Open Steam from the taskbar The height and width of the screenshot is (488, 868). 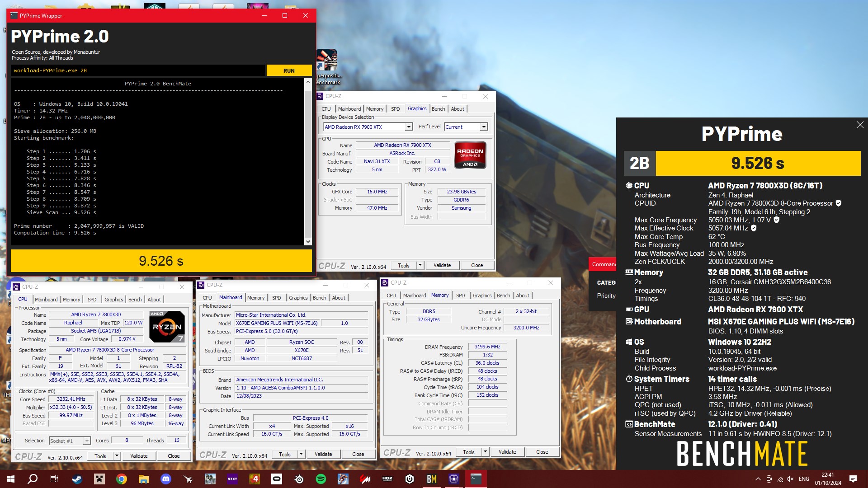(77, 479)
